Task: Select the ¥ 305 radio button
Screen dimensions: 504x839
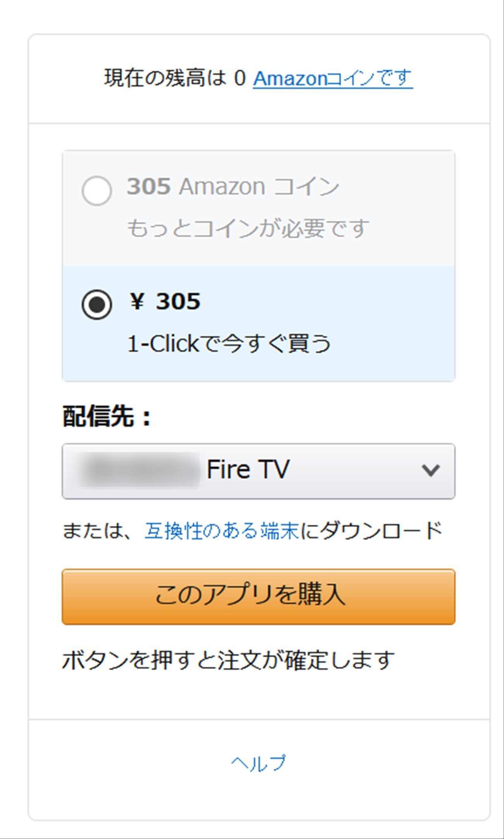Action: coord(97,305)
